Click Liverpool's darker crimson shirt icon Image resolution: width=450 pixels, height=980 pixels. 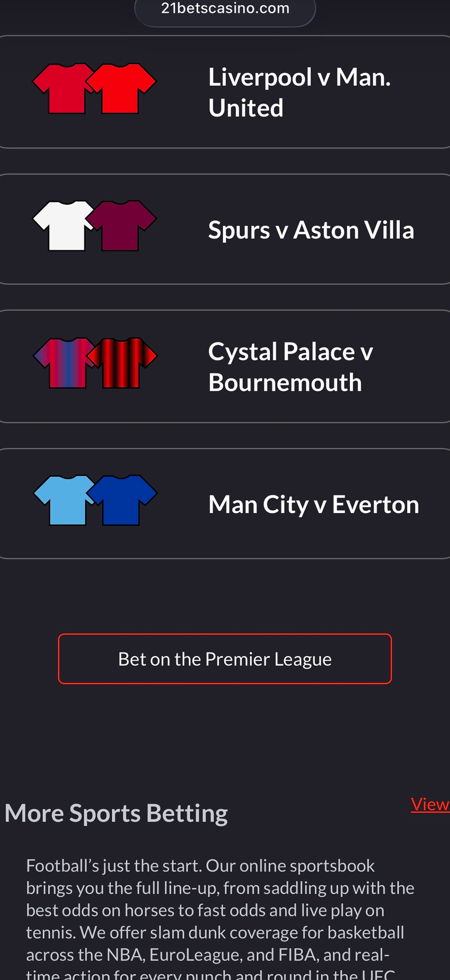click(x=64, y=89)
